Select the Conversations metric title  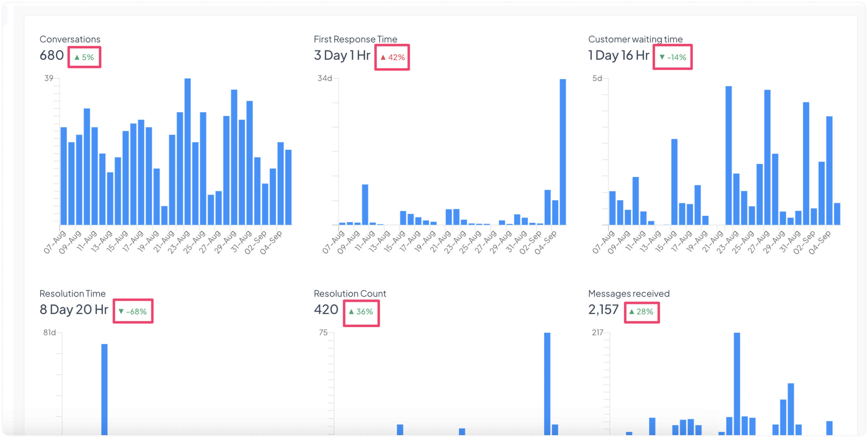[70, 39]
